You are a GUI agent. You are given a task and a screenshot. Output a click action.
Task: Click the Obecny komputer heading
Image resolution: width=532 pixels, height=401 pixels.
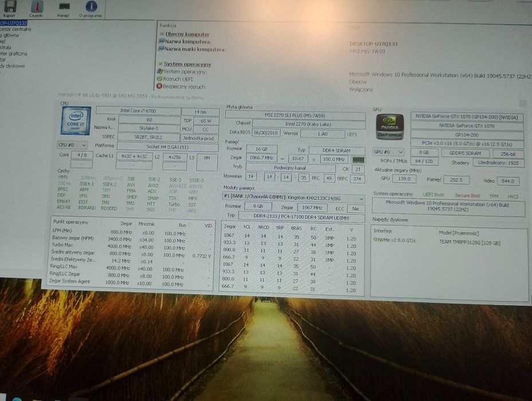(x=187, y=34)
